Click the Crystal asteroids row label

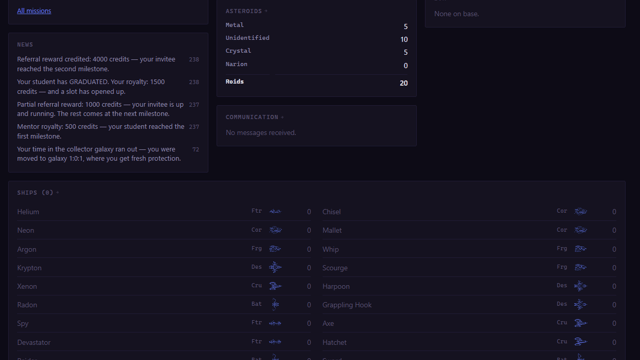coord(238,51)
